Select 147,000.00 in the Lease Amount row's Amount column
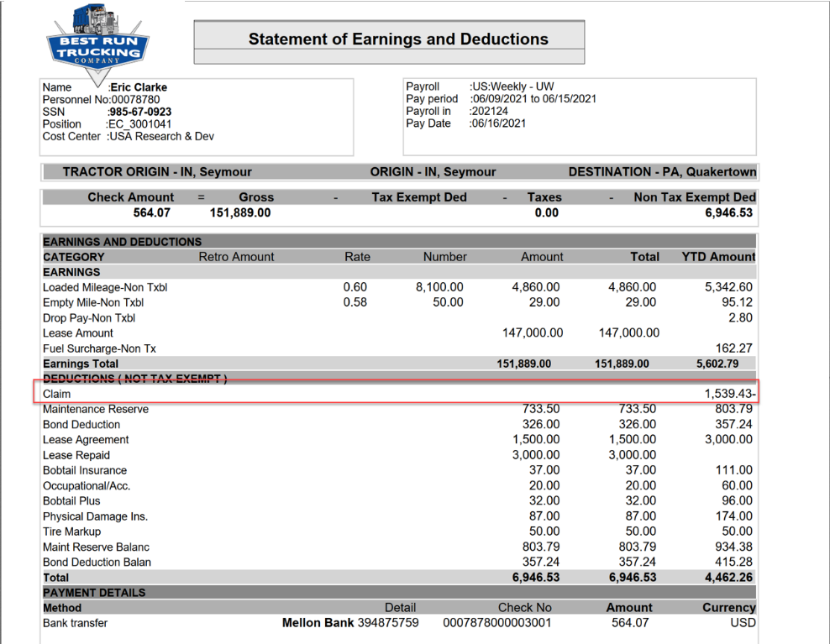 click(533, 332)
